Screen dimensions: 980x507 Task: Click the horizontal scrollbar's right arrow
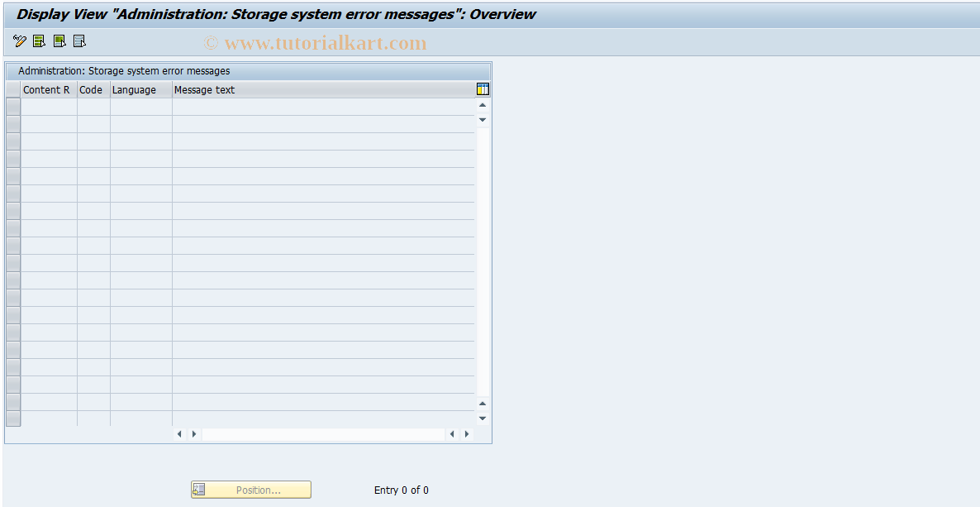tap(194, 433)
